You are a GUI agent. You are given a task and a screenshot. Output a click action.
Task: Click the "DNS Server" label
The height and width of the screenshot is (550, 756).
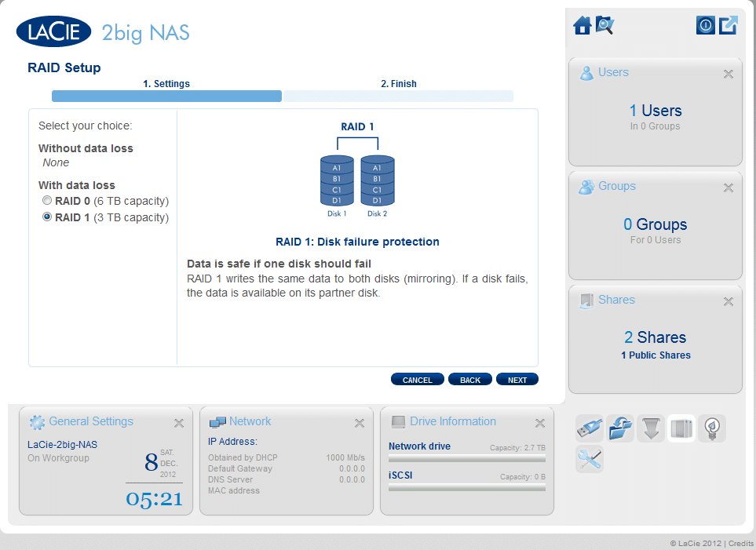click(x=231, y=479)
